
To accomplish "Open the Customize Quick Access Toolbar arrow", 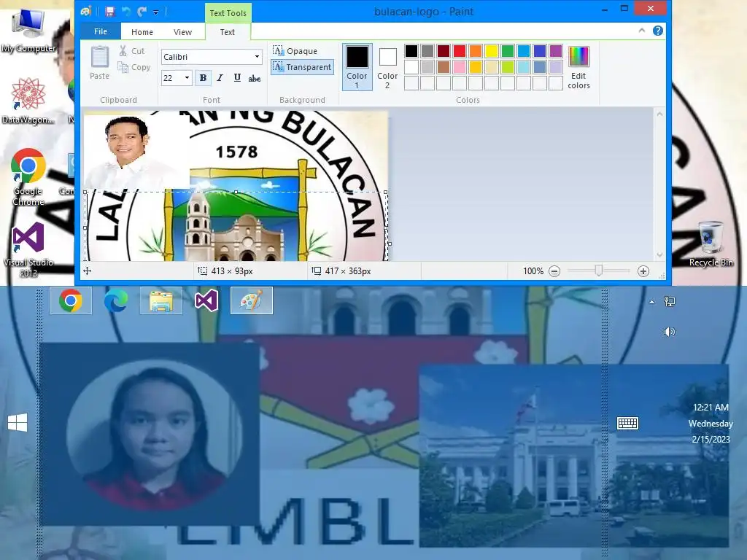I will point(155,12).
